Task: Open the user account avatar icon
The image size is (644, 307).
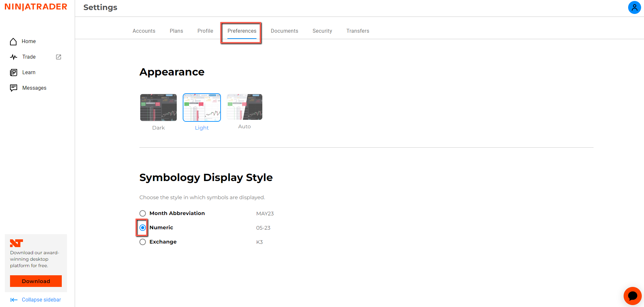Action: tap(634, 7)
